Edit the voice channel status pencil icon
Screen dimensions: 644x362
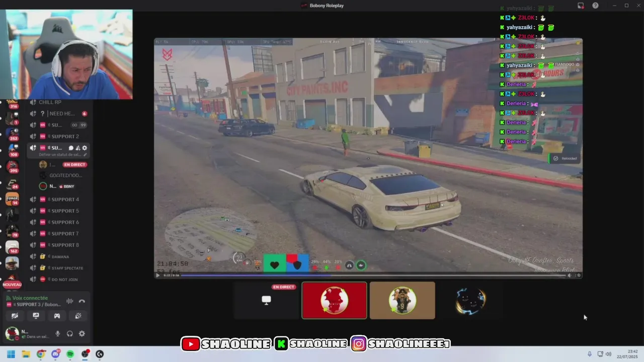[85, 155]
